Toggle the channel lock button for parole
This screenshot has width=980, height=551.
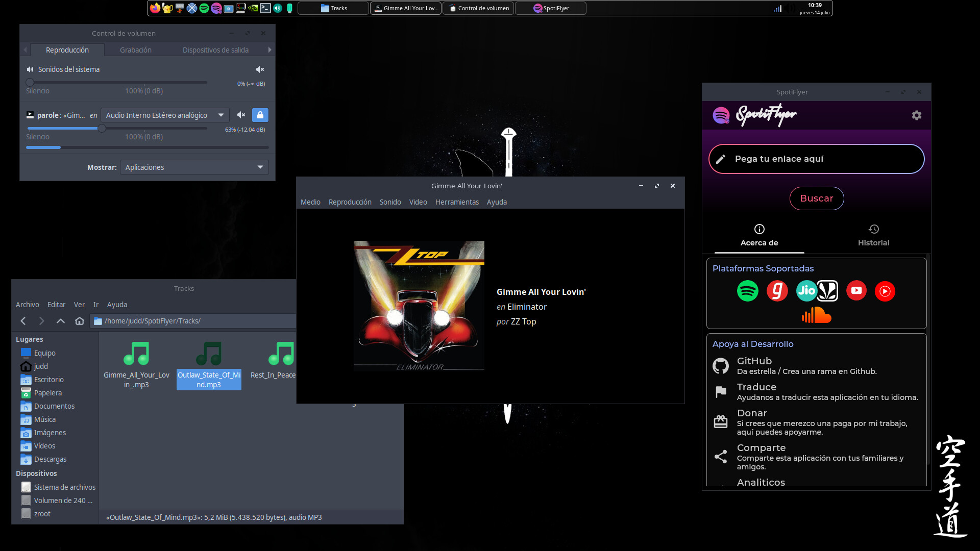260,115
